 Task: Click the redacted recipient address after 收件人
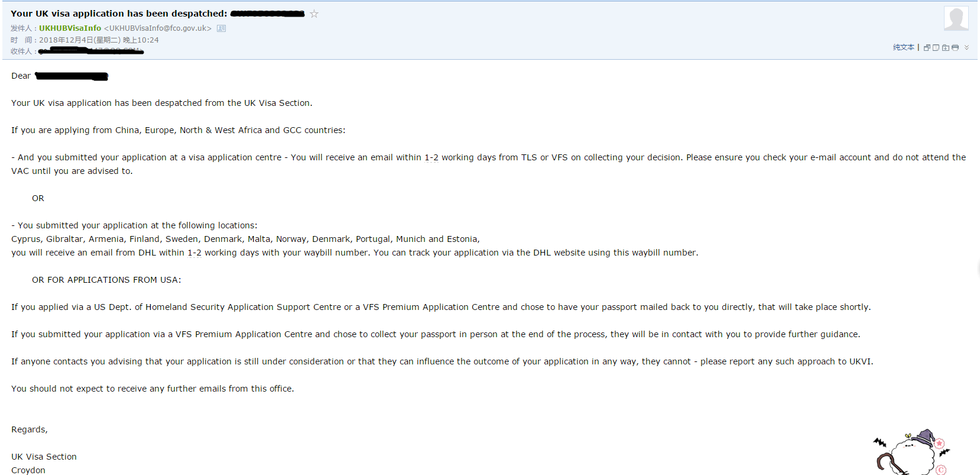click(x=92, y=51)
